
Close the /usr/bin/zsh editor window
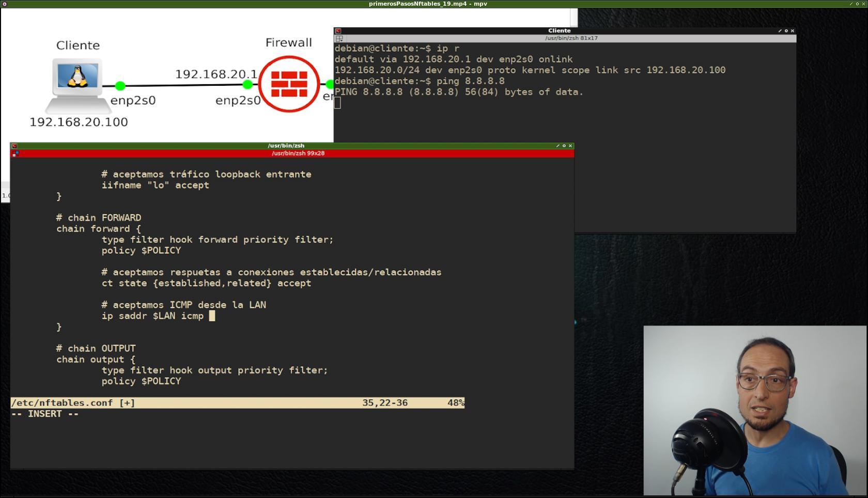click(570, 146)
